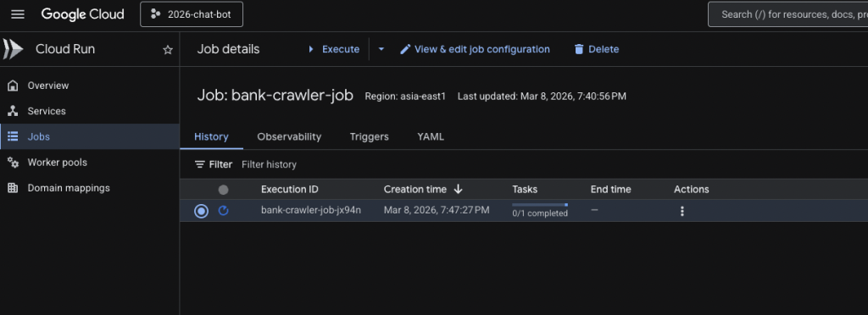The width and height of the screenshot is (868, 315).
Task: Click Region: asia-east1 text
Action: tap(405, 97)
